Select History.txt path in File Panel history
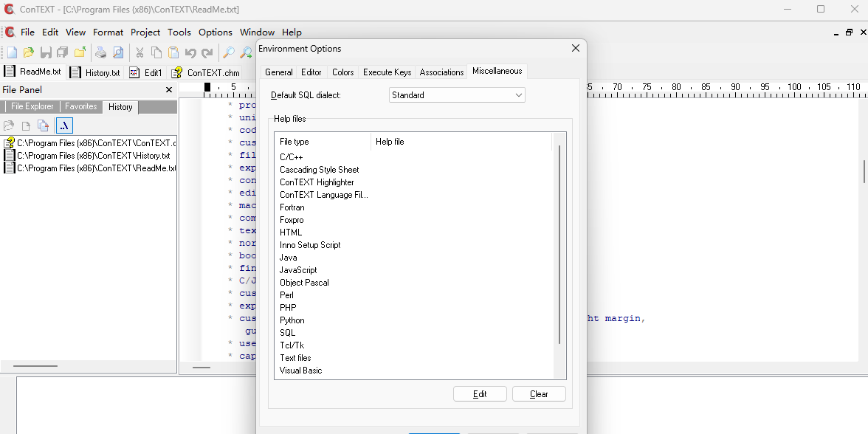 [89, 156]
